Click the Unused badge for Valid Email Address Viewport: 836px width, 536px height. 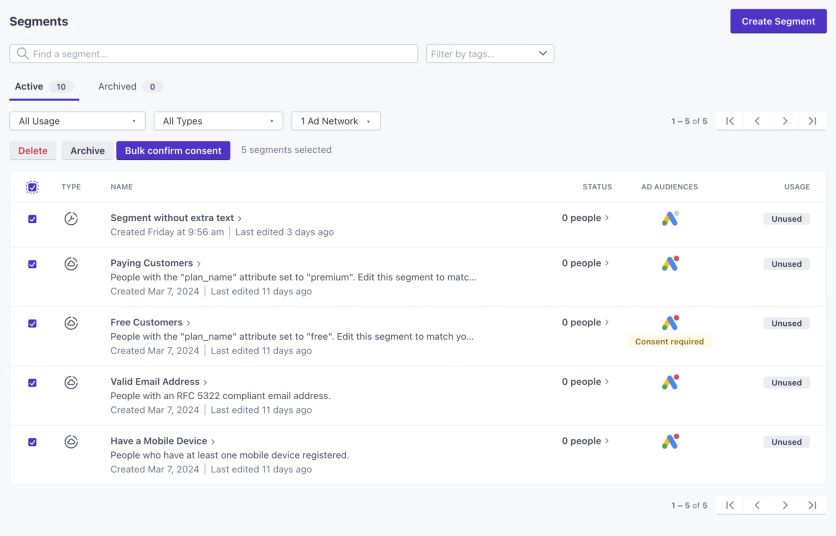coord(786,382)
